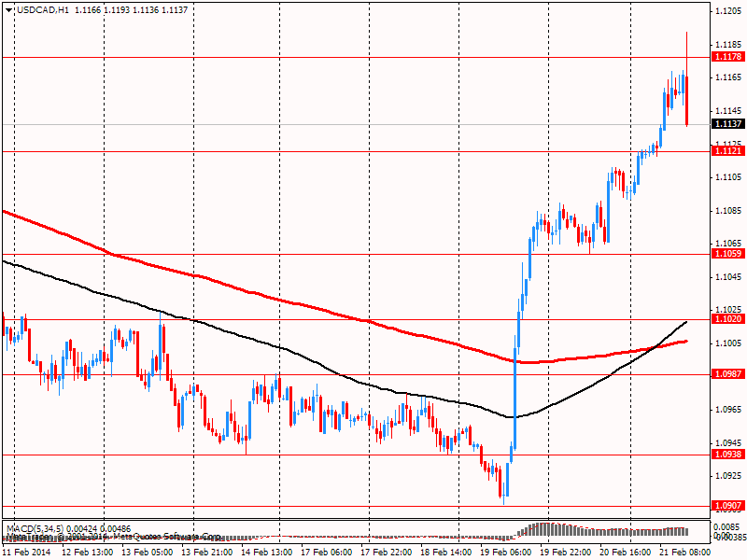Click the 1.1185 price scale value

click(x=729, y=45)
